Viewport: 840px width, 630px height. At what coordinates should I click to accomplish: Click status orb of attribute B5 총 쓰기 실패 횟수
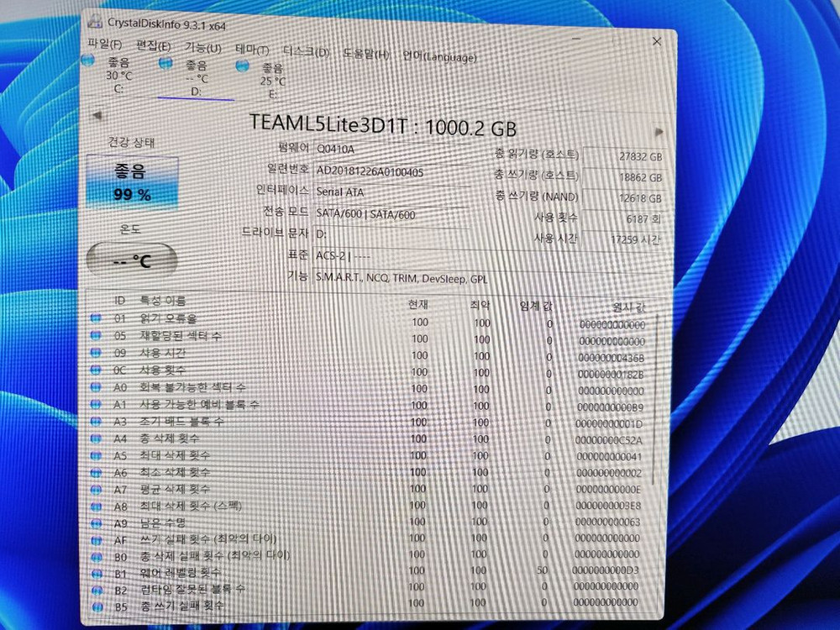click(x=97, y=607)
